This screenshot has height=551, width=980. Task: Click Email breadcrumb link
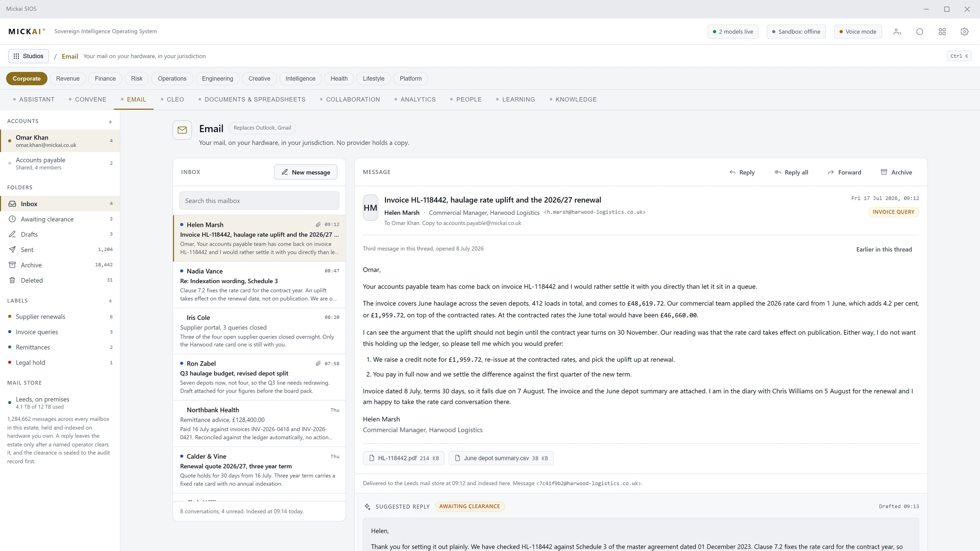pos(70,56)
